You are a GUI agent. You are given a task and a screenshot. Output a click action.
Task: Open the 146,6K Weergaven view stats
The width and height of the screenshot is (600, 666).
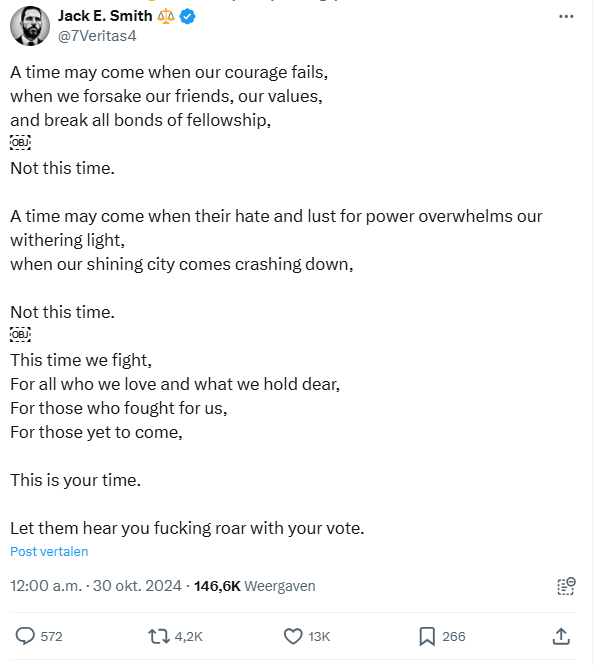[x=255, y=586]
